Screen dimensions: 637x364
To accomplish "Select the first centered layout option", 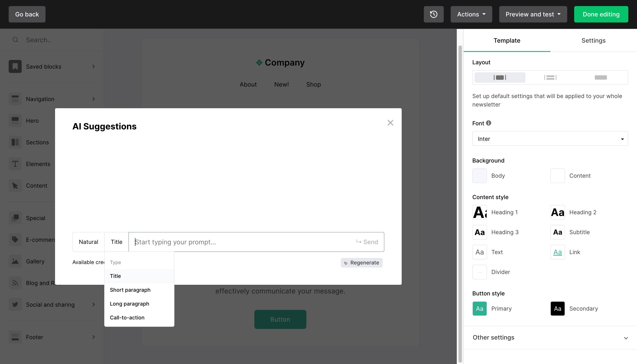I will click(x=500, y=77).
